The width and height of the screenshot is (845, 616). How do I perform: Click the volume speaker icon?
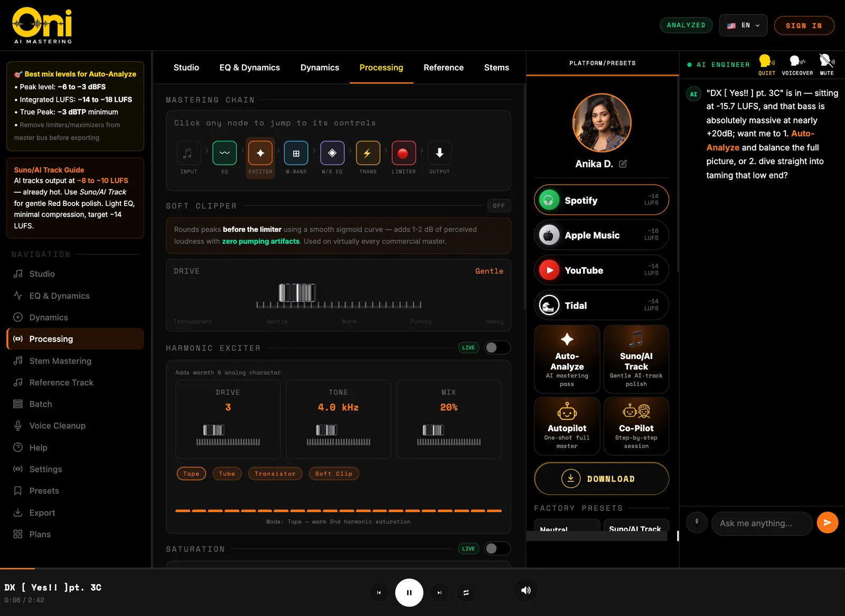(526, 590)
